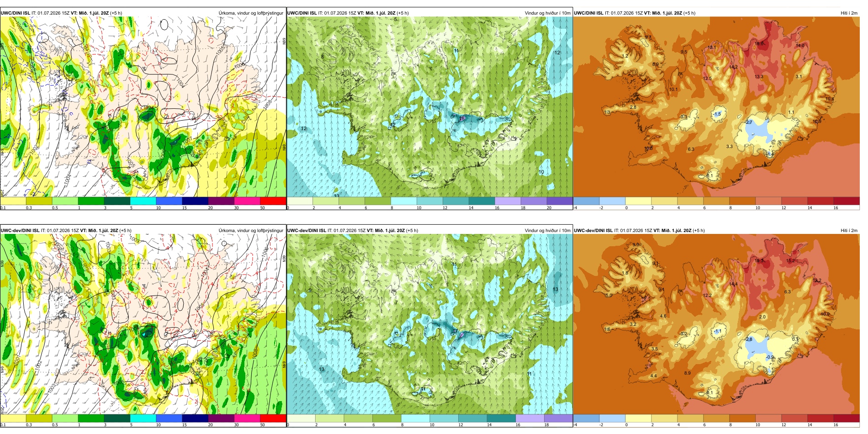Viewport: 868px width, 434px height.
Task: Click the 10.4 temperature value on UWC/DINI map
Action: tap(830, 99)
